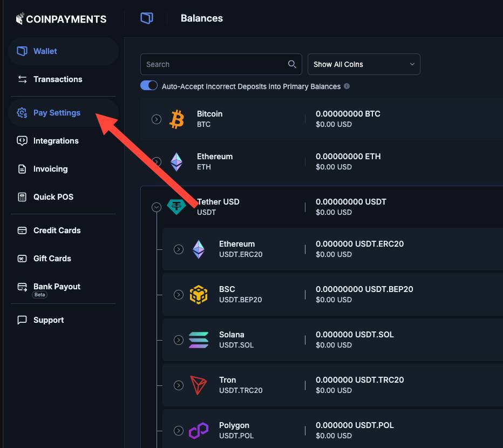Click the Quick POS calculator icon
The height and width of the screenshot is (448, 503).
[22, 196]
